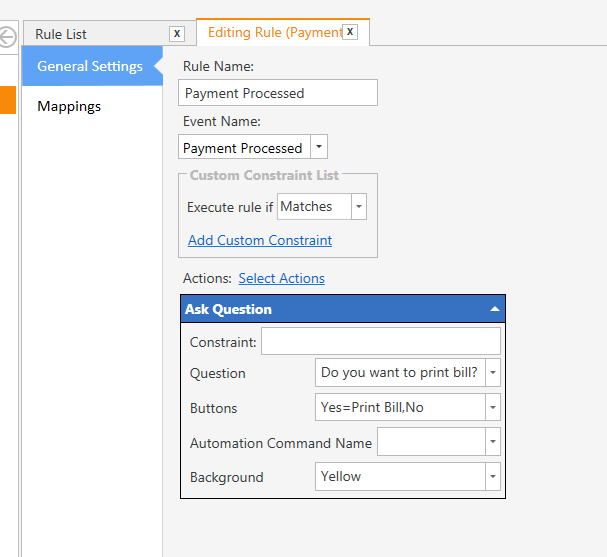Click into the Constraint text field
Viewport: 607px width, 557px height.
381,341
